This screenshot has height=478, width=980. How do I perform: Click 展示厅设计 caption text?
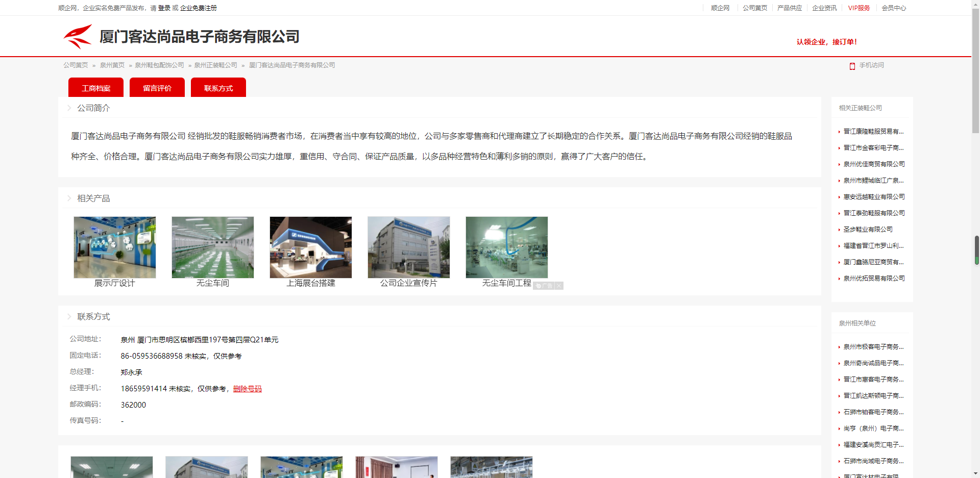click(x=115, y=283)
